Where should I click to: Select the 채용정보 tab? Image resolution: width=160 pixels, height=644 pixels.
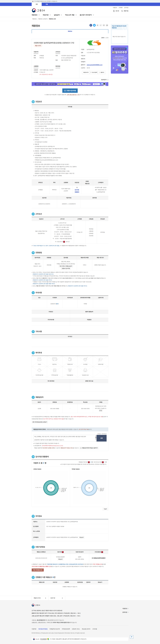click(70, 31)
